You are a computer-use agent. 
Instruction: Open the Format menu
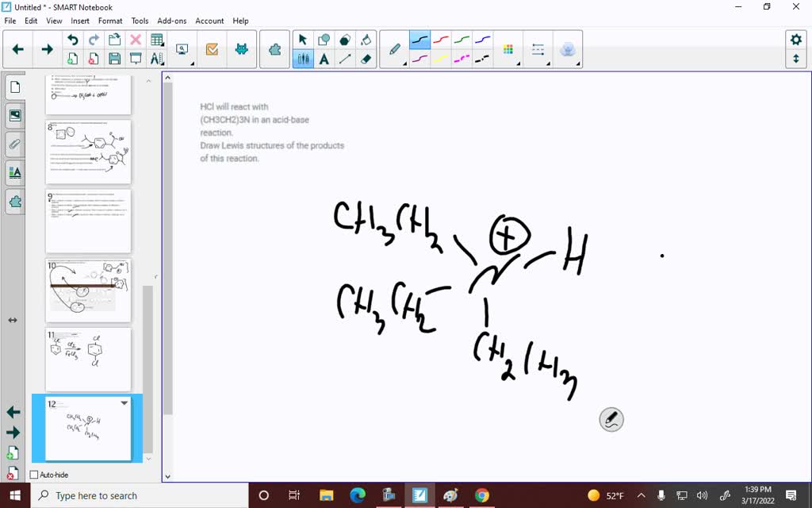(x=110, y=21)
